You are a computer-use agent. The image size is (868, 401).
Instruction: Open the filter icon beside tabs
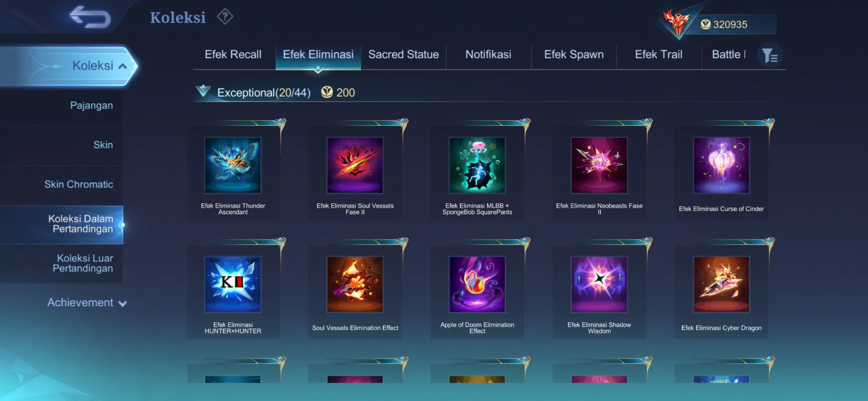[770, 55]
